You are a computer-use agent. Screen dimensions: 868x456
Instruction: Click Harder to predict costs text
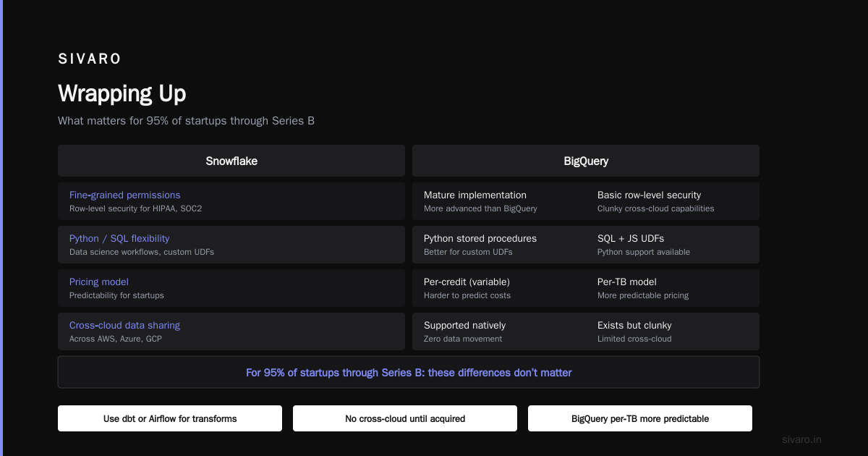tap(467, 295)
